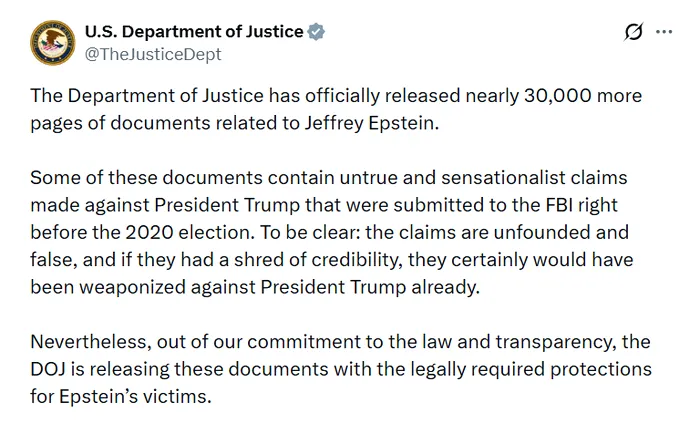Viewport: 700px width, 423px height.
Task: Click the Grok explain-post icon
Action: click(x=633, y=32)
